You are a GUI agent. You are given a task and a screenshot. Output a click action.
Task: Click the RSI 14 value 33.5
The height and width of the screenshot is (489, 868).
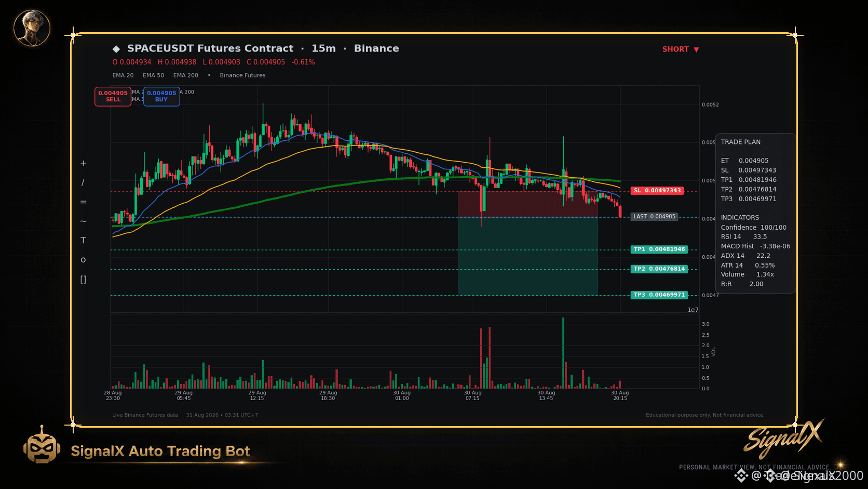[760, 237]
